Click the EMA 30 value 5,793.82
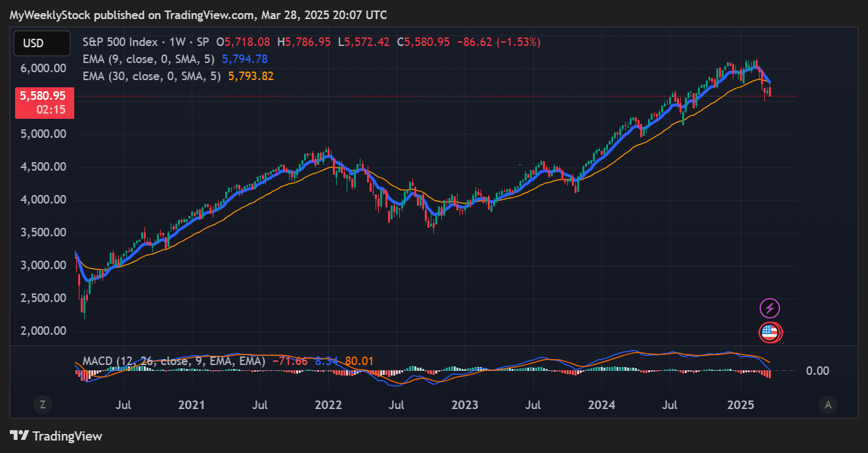Viewport: 868px width, 453px height. (251, 76)
